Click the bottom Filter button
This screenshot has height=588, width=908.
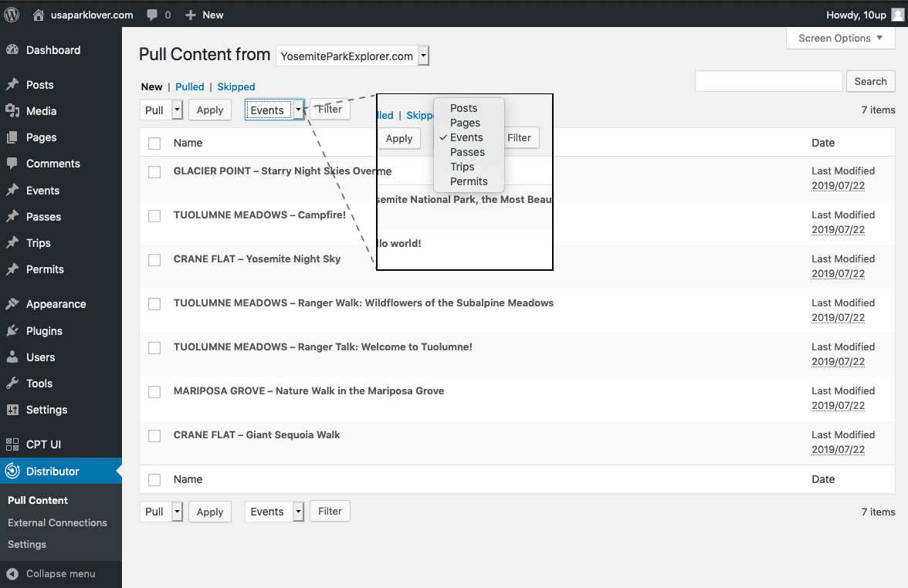(x=330, y=511)
